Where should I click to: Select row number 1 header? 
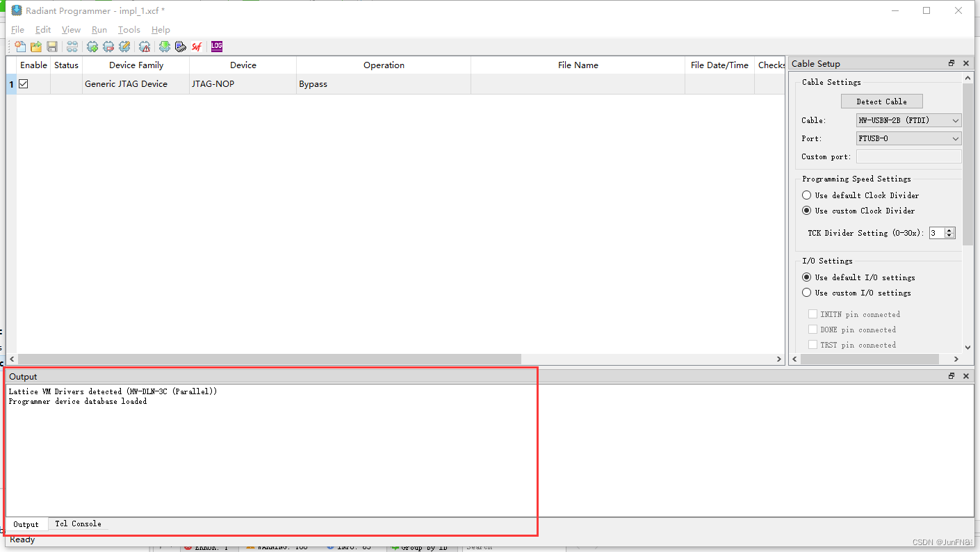[11, 84]
